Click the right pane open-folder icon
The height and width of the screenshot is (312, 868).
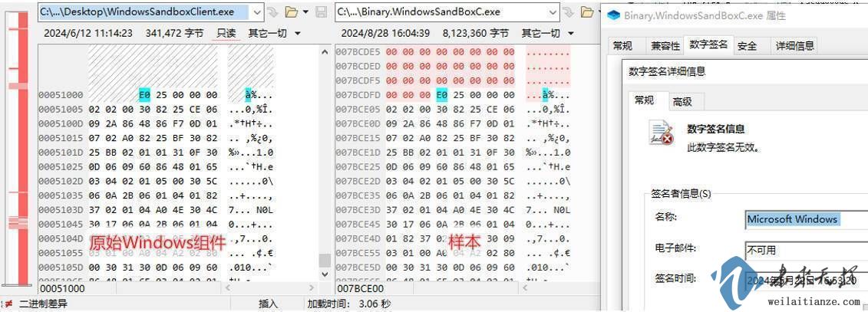[x=587, y=12]
